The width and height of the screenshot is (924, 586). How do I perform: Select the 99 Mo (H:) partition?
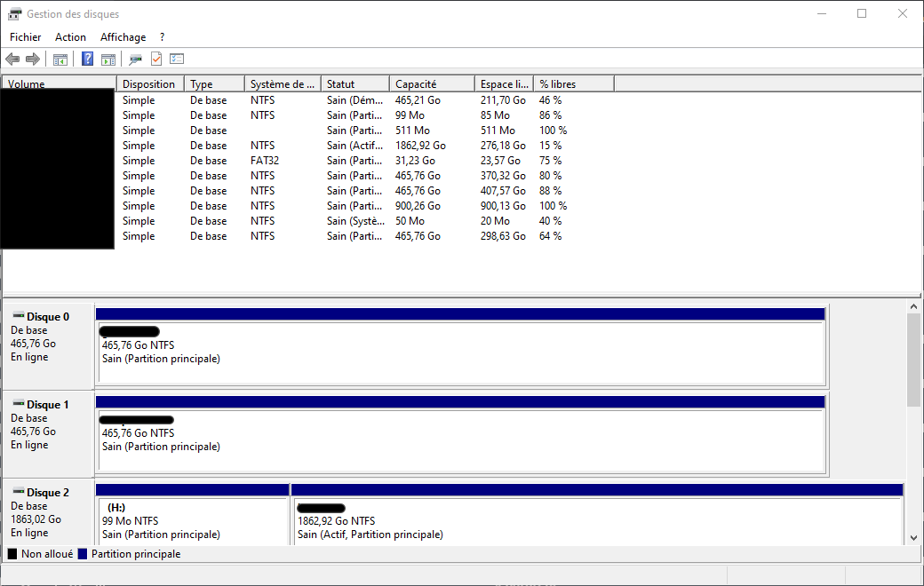pyautogui.click(x=192, y=521)
